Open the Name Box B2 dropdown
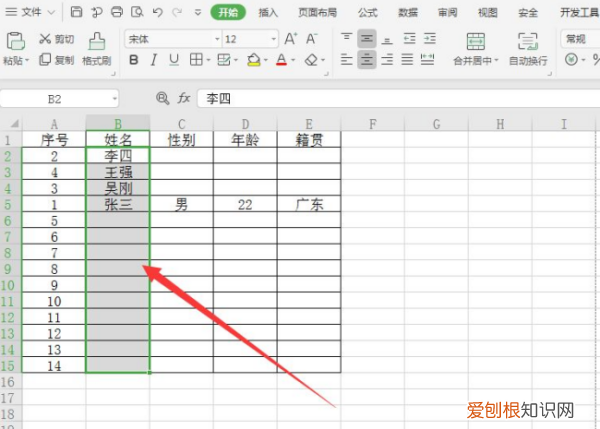Viewport: 600px width, 429px height. coord(114,99)
